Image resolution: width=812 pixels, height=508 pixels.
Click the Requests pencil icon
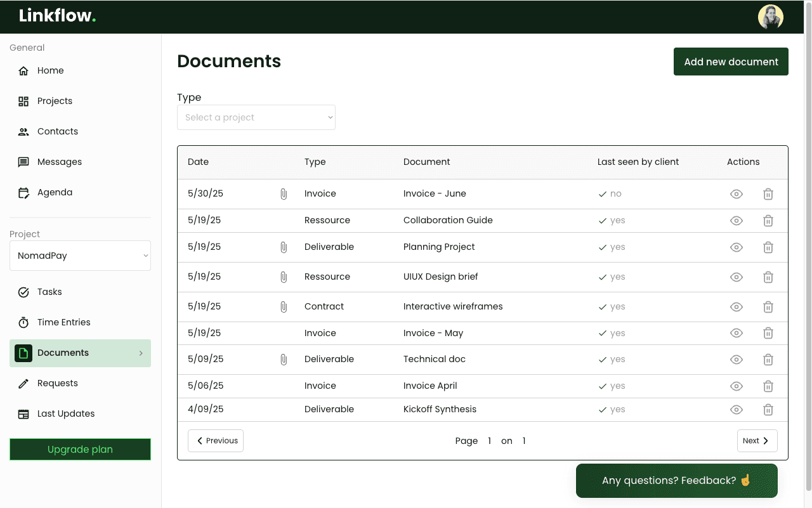[23, 383]
